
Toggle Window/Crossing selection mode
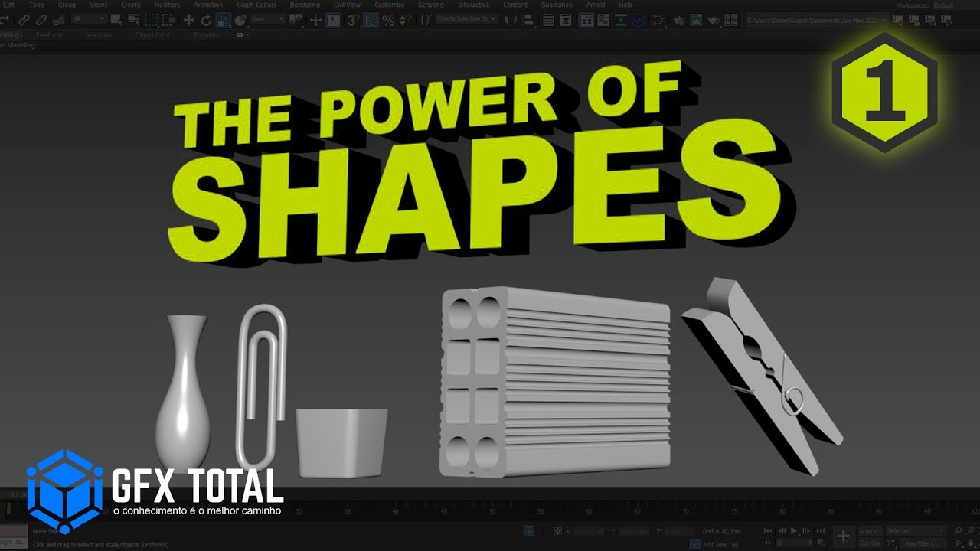pos(168,20)
